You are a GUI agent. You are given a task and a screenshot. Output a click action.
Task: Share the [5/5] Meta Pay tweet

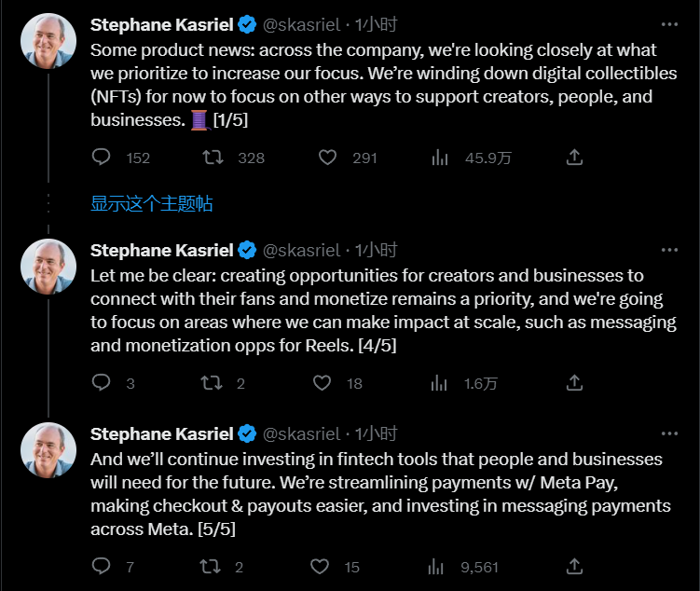coord(575,566)
